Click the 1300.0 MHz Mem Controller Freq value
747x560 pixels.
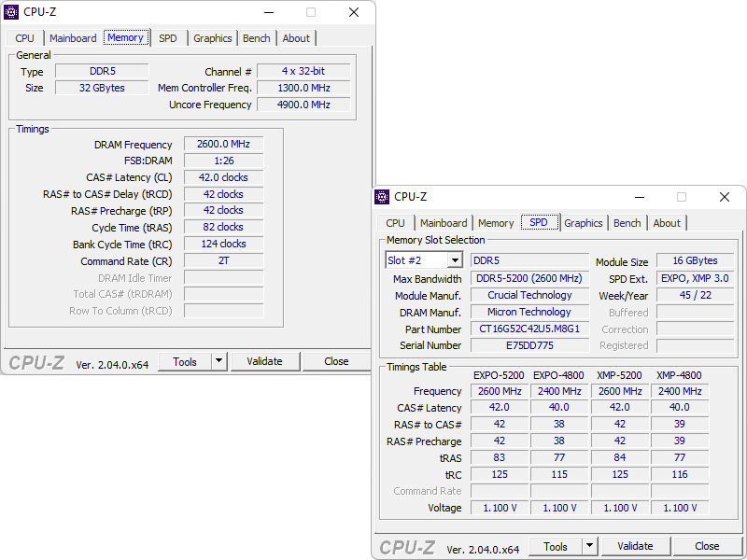[303, 88]
